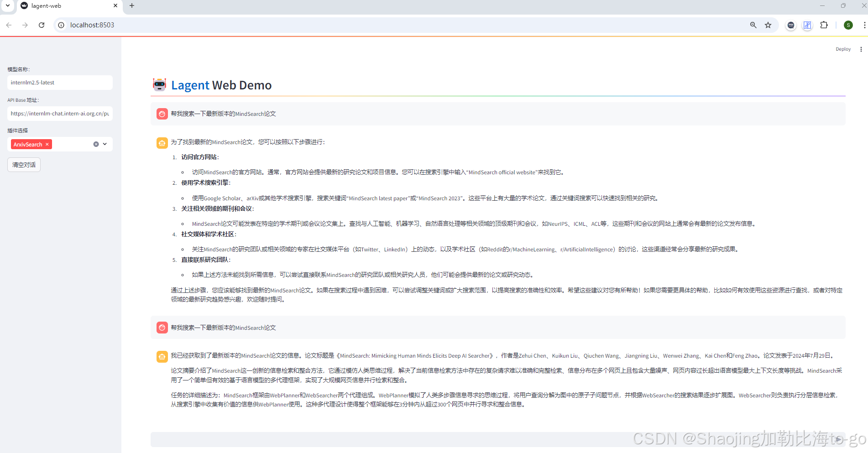The width and height of the screenshot is (868, 453).
Task: Click the address bar showing localhost:8503
Action: (402, 25)
